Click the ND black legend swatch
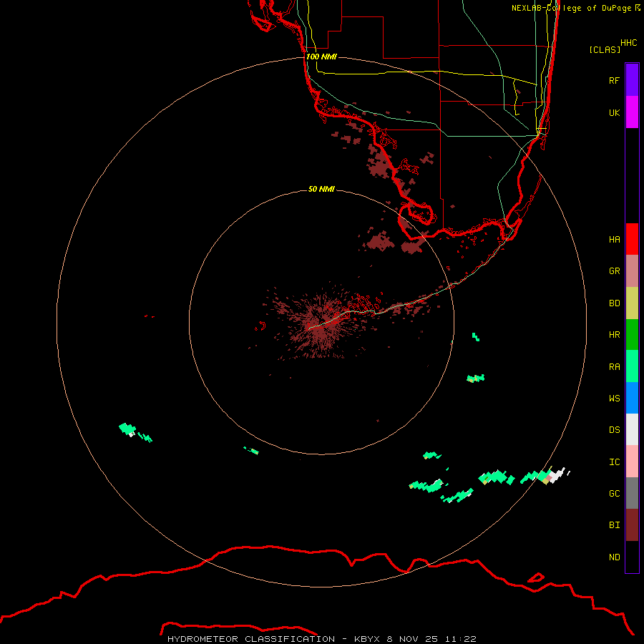The image size is (644, 644). pyautogui.click(x=632, y=557)
